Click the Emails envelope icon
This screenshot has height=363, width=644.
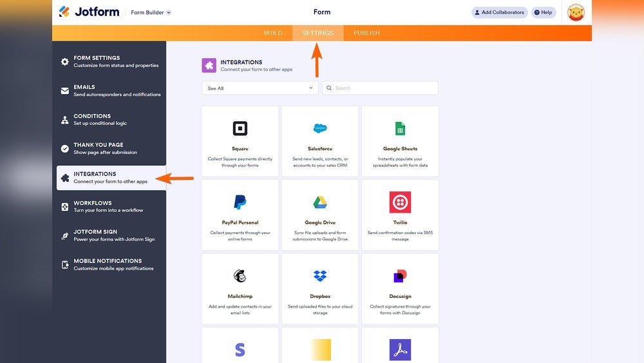[x=65, y=91]
